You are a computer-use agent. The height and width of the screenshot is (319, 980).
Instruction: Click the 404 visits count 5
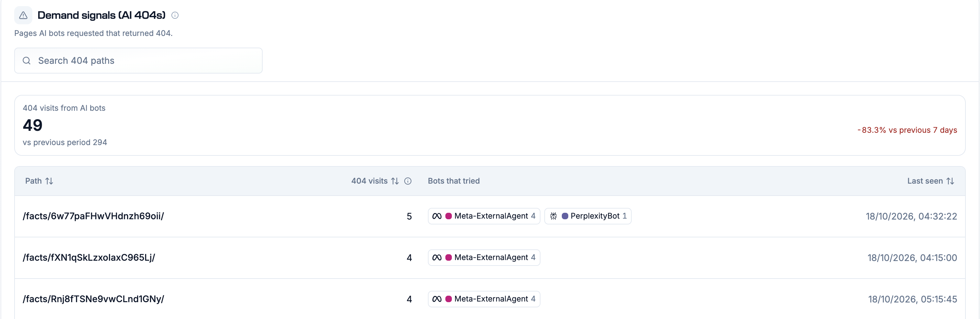(x=409, y=216)
